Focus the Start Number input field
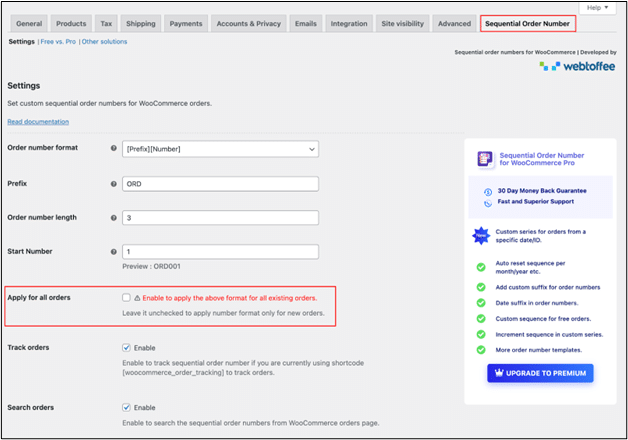Viewport: 628px width, 440px height. point(220,252)
